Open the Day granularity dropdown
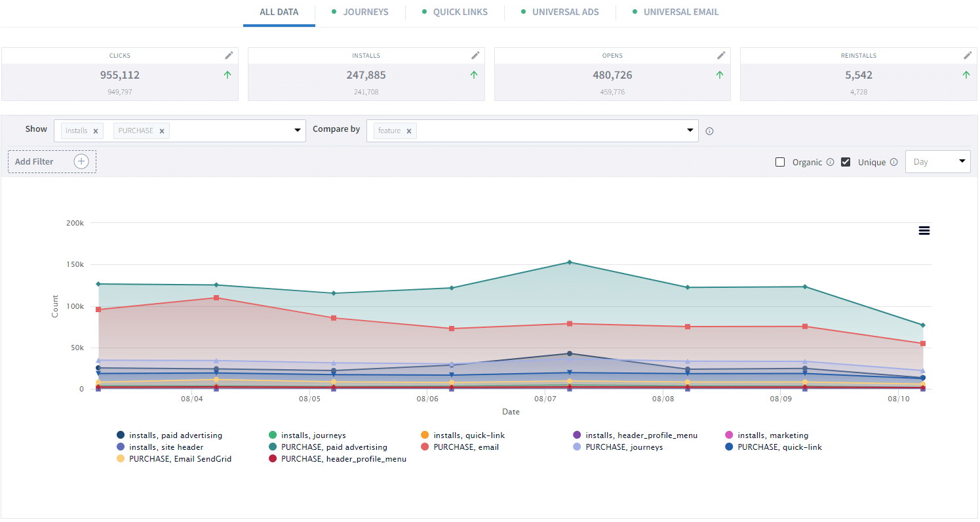The height and width of the screenshot is (522, 980). pyautogui.click(x=937, y=161)
